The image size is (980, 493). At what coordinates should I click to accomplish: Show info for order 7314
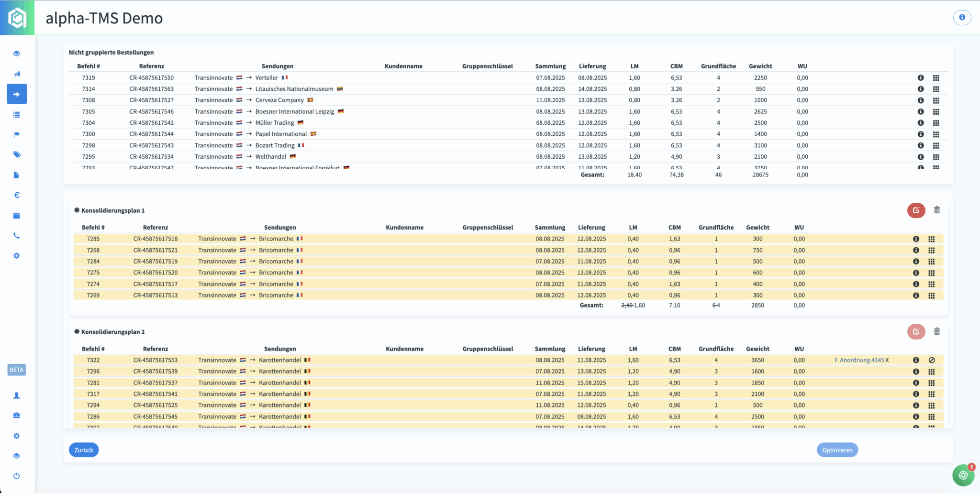(x=921, y=89)
